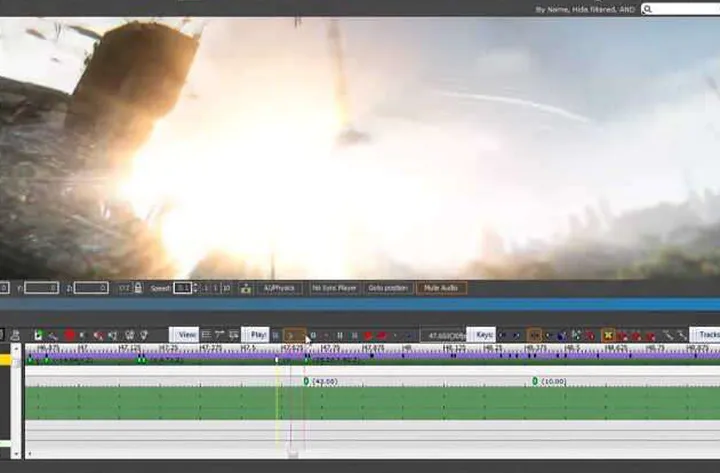
Task: Click the person icon at toolbar far left
Action: tap(15, 335)
